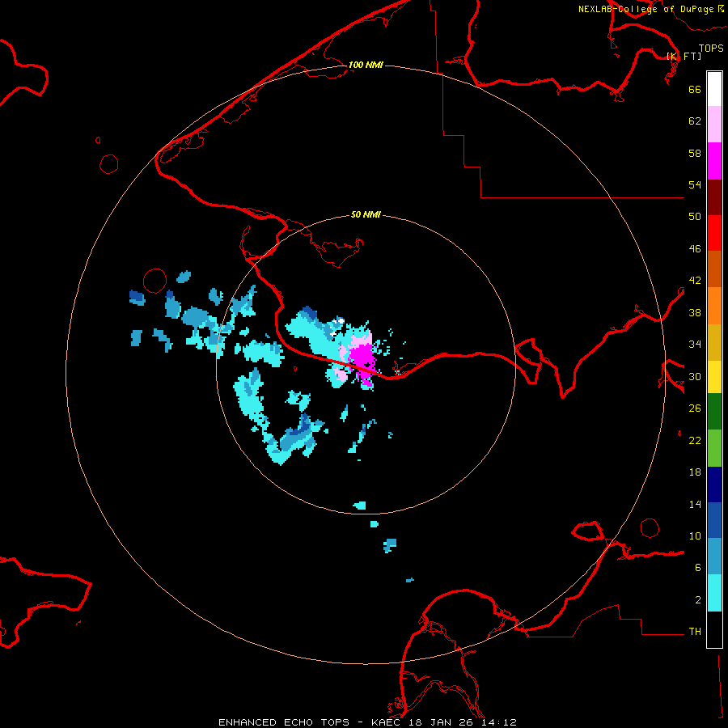
Task: Click the '14:12' timestamp
Action: [499, 722]
